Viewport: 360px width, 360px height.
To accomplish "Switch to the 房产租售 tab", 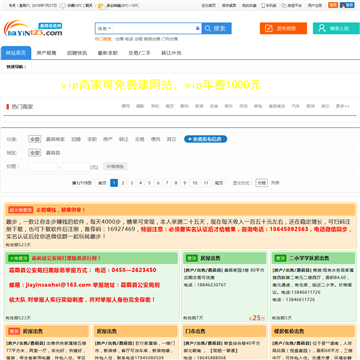I will [x=46, y=53].
